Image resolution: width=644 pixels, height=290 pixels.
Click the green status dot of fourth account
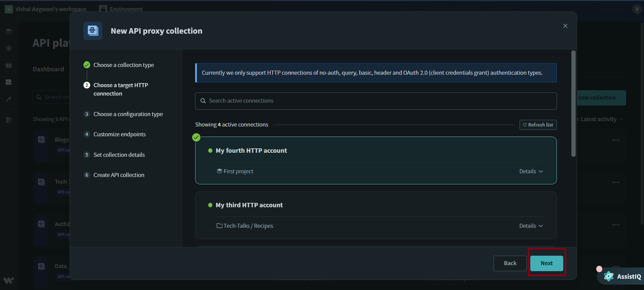coord(210,151)
